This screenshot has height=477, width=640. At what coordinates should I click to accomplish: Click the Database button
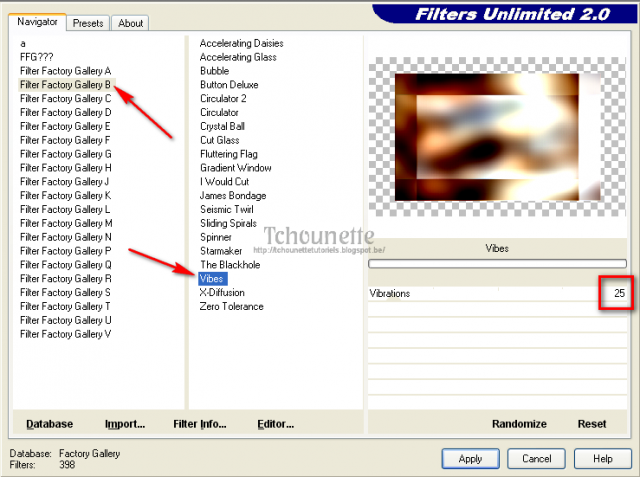49,424
